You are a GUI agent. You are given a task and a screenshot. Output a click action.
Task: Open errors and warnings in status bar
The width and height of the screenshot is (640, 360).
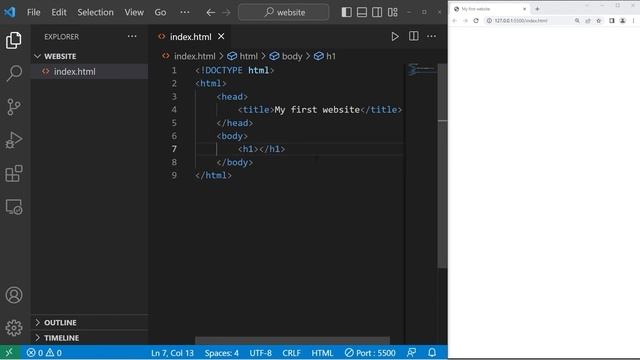tap(44, 353)
